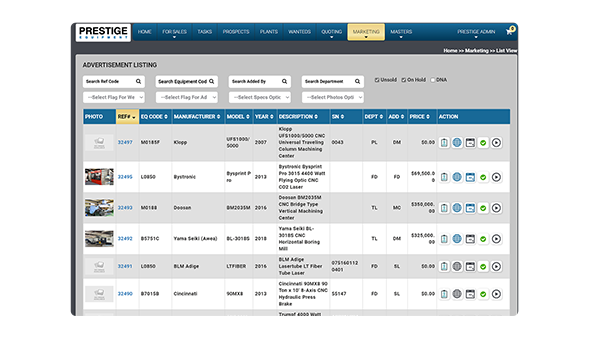
Task: Open the Select Specs Option dropdown
Action: coord(260,97)
